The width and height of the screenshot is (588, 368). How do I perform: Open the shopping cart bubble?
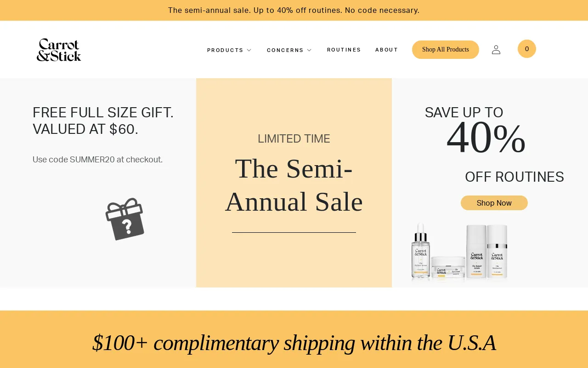[x=526, y=49]
